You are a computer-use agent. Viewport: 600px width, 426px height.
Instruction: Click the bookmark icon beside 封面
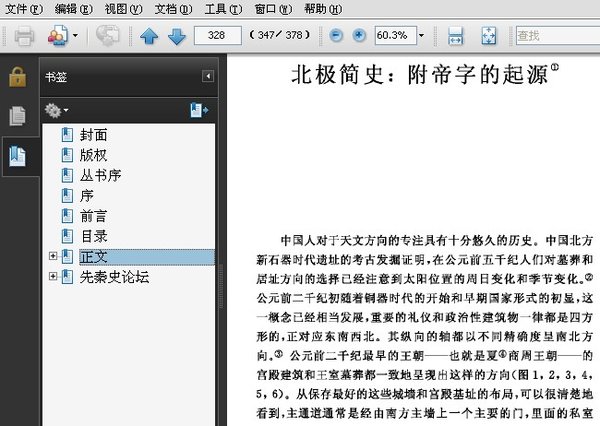point(67,135)
